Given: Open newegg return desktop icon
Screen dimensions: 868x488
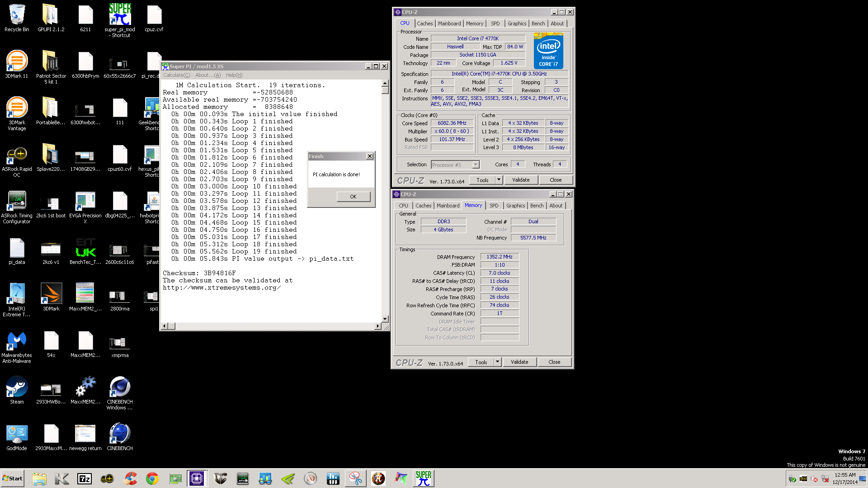Looking at the screenshot, I should (x=85, y=437).
